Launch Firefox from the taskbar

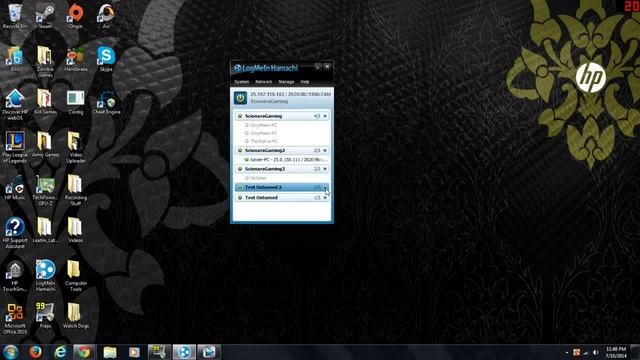pos(36,352)
